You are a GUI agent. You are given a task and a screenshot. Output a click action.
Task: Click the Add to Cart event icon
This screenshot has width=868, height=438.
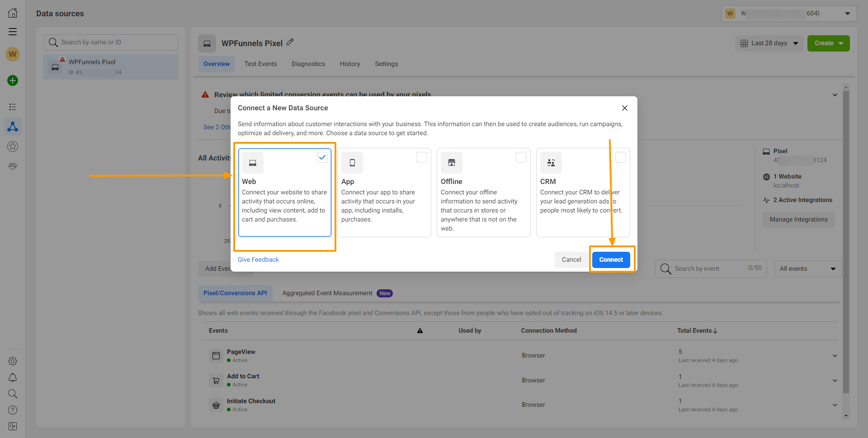(x=216, y=381)
